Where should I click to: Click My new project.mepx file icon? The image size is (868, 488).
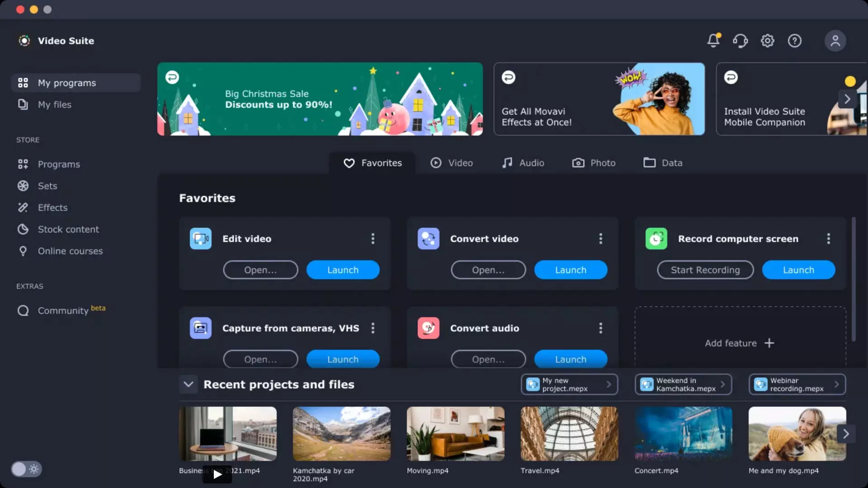click(533, 385)
